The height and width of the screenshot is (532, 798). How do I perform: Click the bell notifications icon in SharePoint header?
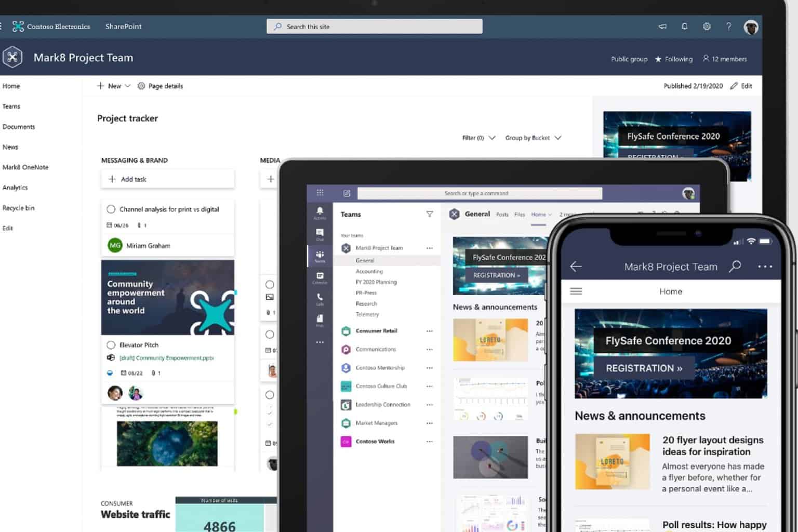[685, 26]
